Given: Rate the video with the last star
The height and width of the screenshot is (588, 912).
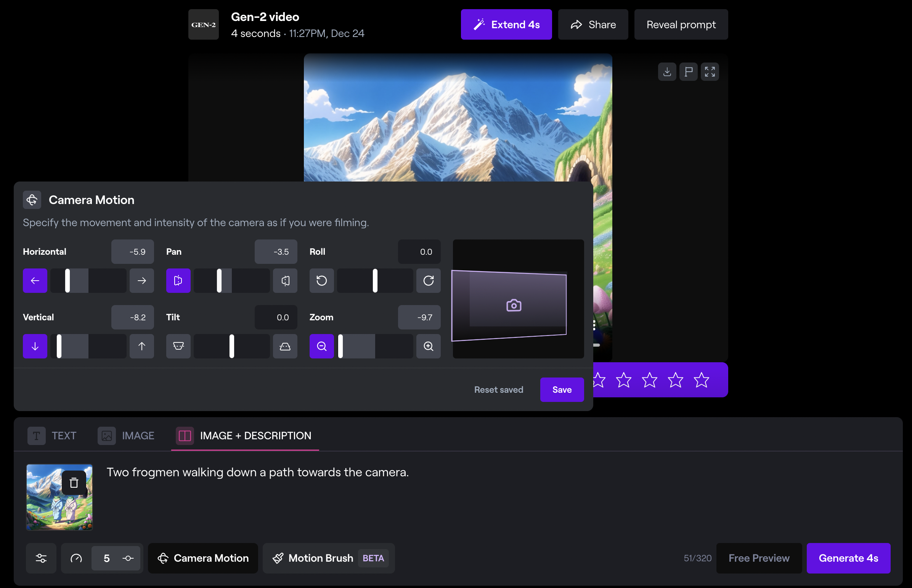Looking at the screenshot, I should click(701, 380).
